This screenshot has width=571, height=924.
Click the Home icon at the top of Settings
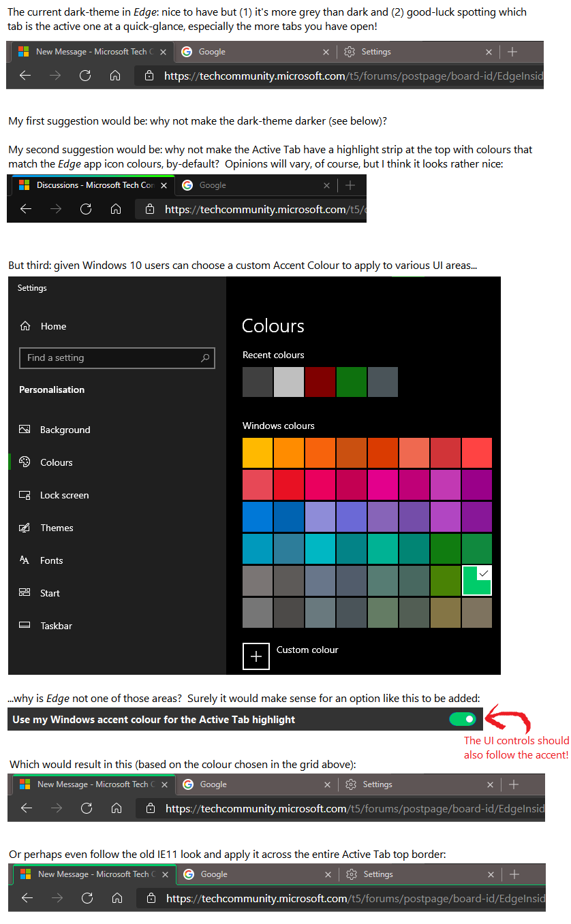pos(25,326)
